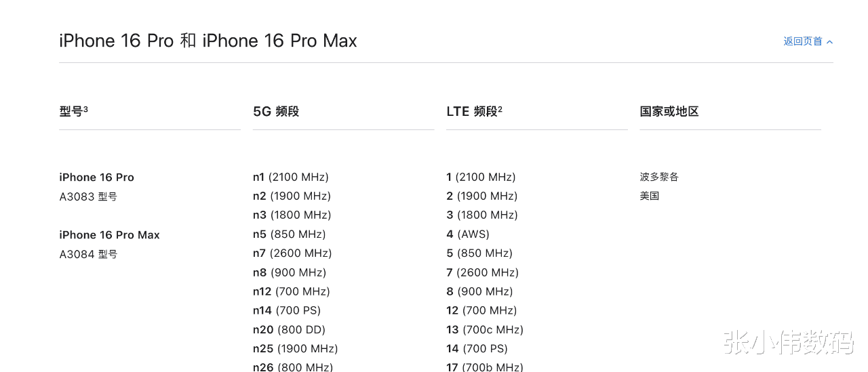The image size is (868, 372).
Task: Click the up chevron beside 返回页首
Action: 829,42
